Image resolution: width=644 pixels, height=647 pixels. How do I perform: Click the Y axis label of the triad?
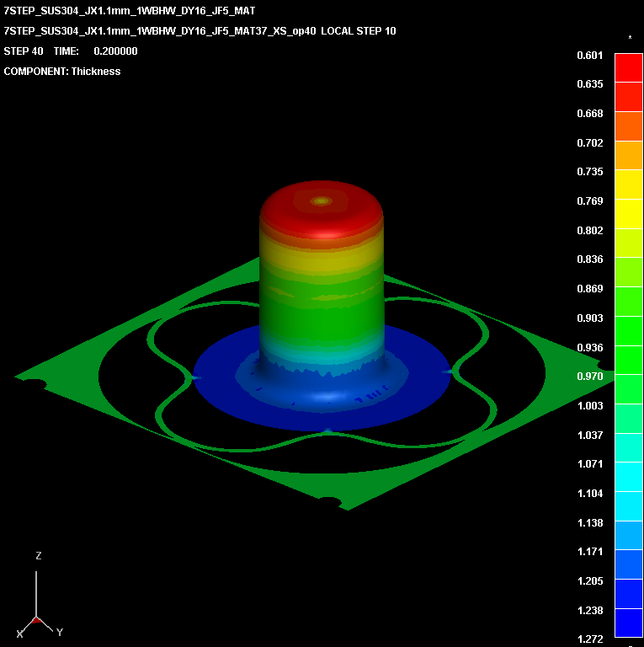60,632
